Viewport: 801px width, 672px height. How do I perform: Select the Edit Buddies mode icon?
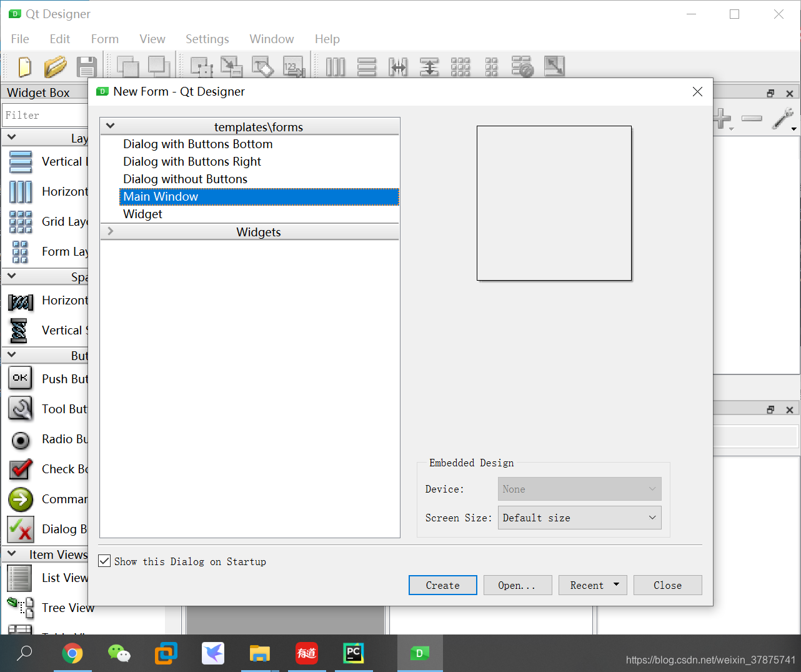(x=262, y=67)
